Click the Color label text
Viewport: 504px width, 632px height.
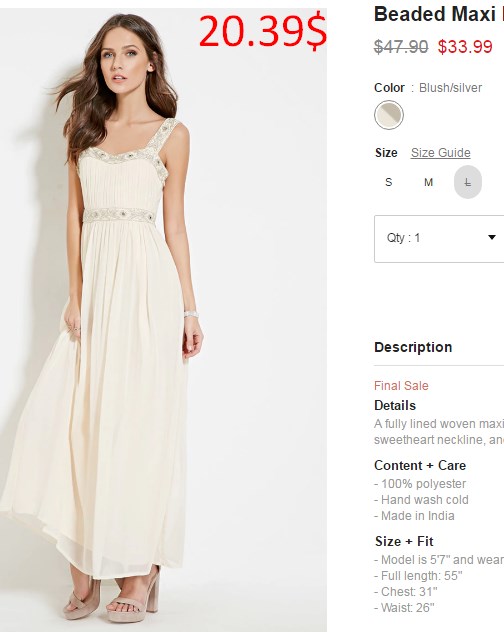coord(389,87)
